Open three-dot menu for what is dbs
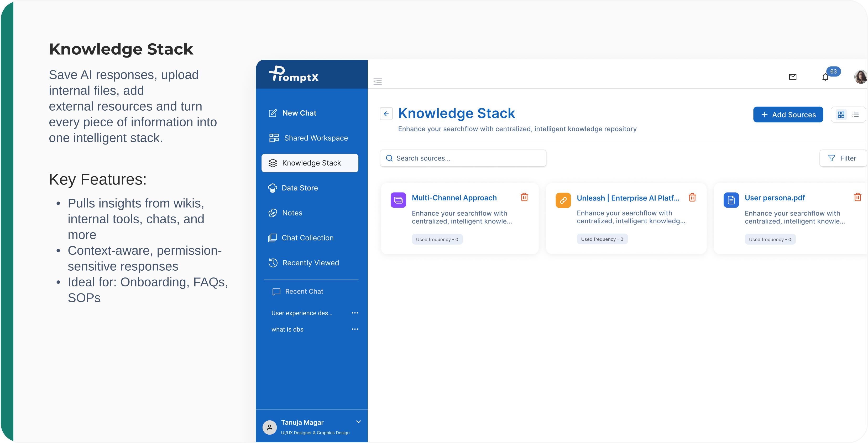This screenshot has height=443, width=868. pyautogui.click(x=354, y=329)
